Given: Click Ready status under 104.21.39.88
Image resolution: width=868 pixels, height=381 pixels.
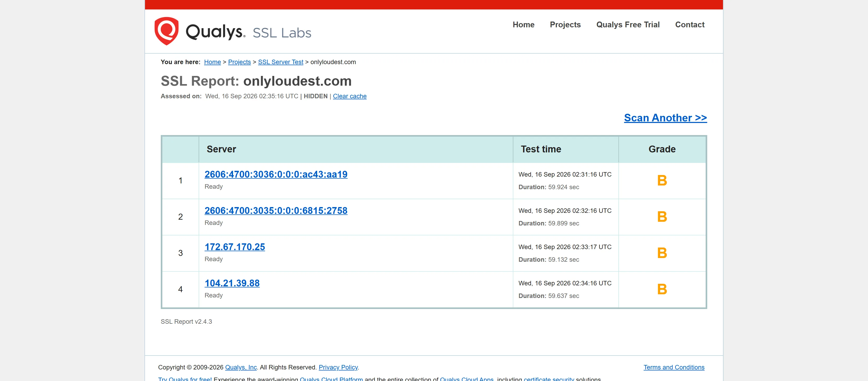Looking at the screenshot, I should [x=213, y=295].
